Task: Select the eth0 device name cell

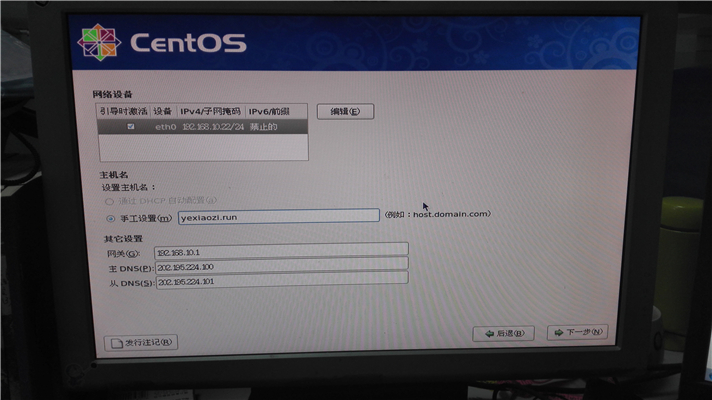Action: click(165, 127)
